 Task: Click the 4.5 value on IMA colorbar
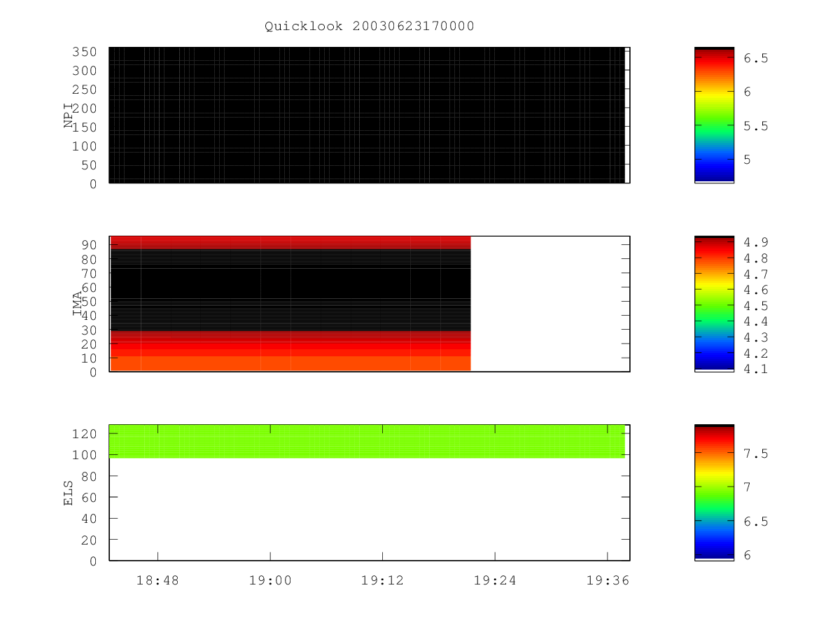[x=756, y=306]
